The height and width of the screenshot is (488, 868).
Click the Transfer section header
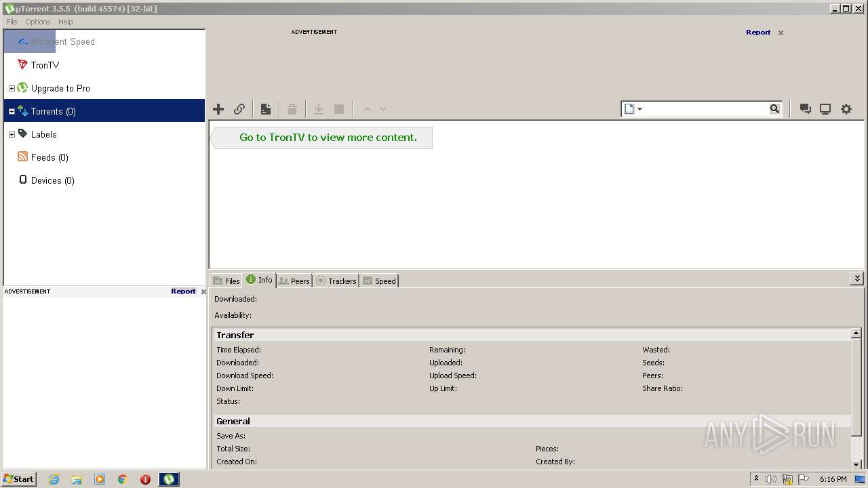tap(532, 335)
